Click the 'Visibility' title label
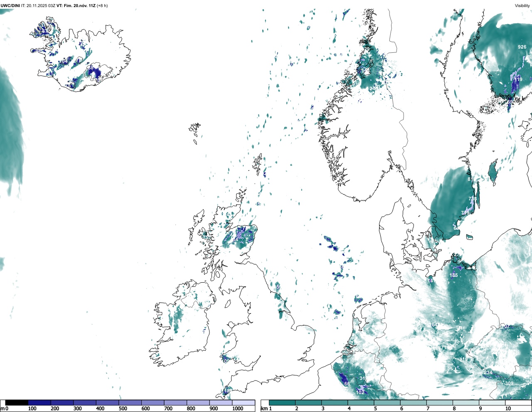 (x=522, y=5)
